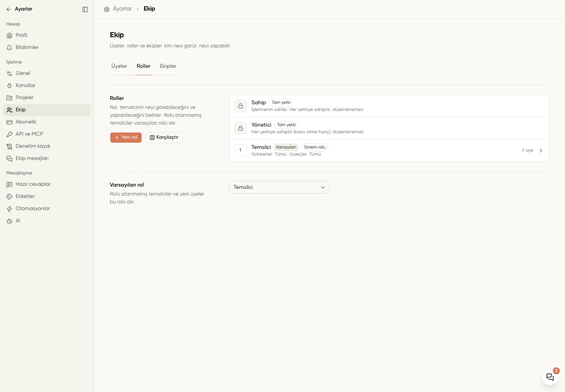This screenshot has width=565, height=392.
Task: Click the lock icon on the Yönetici role
Action: (241, 128)
